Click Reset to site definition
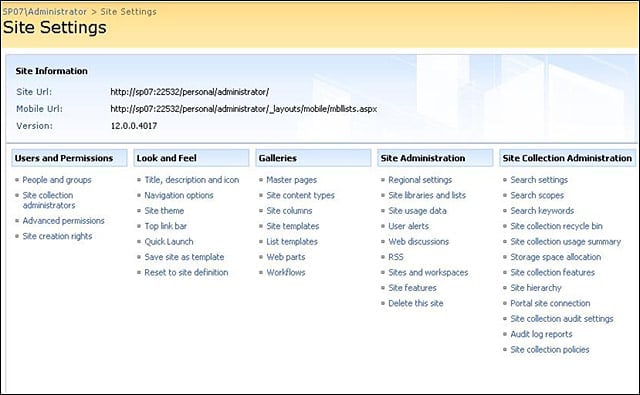 pyautogui.click(x=186, y=273)
